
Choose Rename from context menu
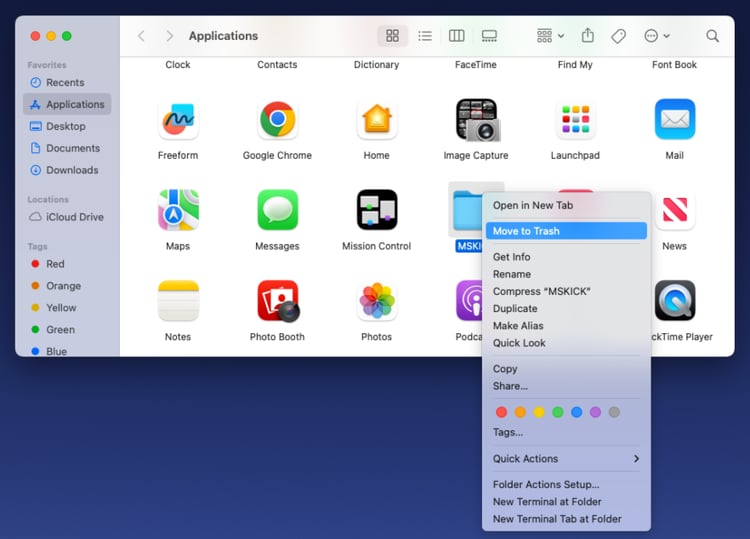coord(566,274)
